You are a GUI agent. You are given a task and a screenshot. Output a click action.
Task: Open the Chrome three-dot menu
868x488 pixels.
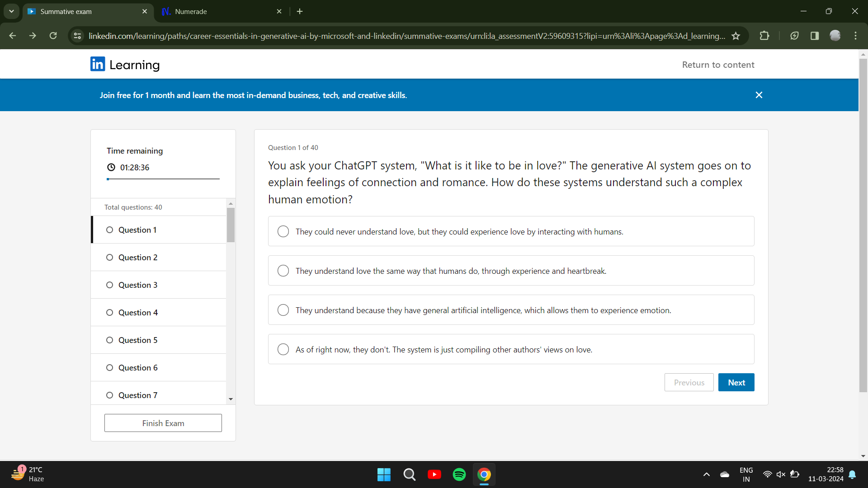point(855,36)
